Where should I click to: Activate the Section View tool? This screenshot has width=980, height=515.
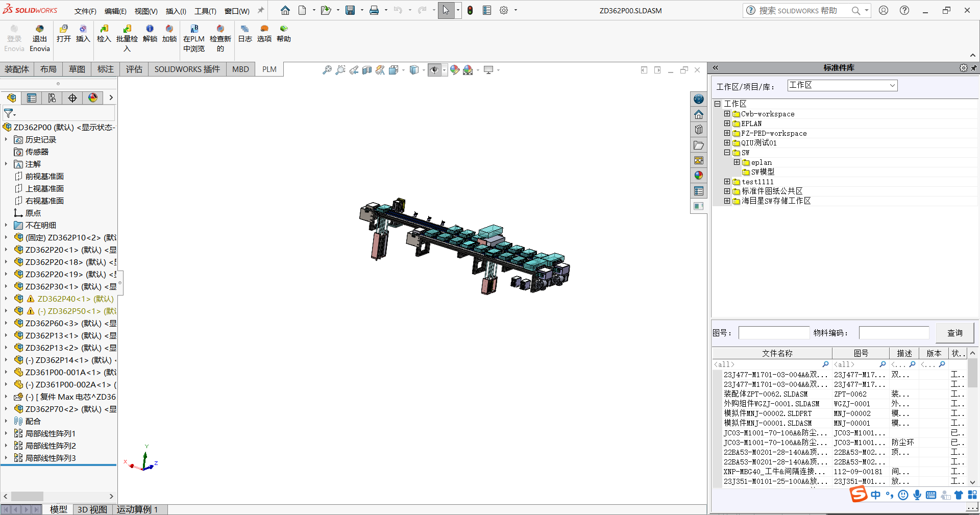(366, 70)
